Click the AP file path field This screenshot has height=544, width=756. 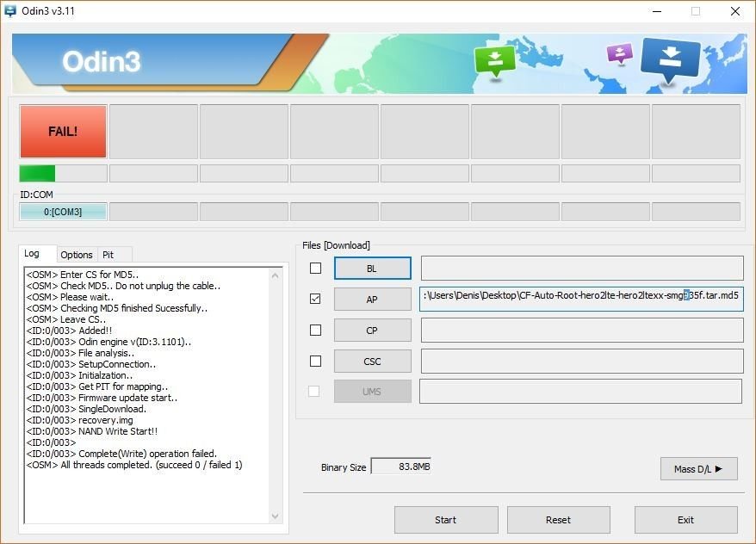coord(581,299)
